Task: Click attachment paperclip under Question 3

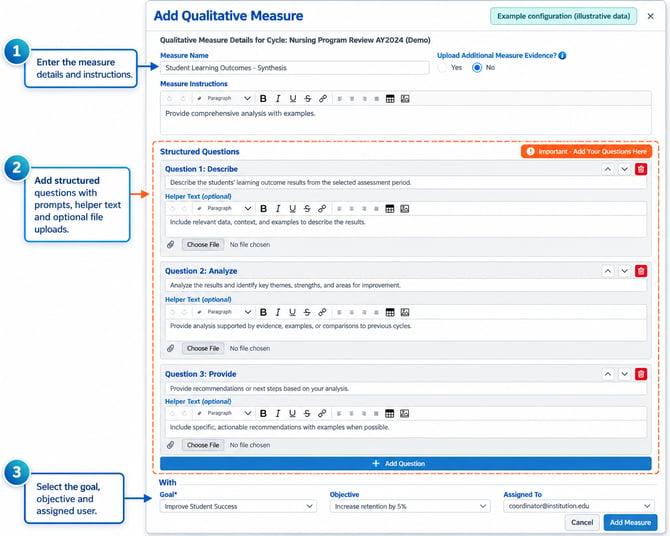Action: pyautogui.click(x=170, y=445)
